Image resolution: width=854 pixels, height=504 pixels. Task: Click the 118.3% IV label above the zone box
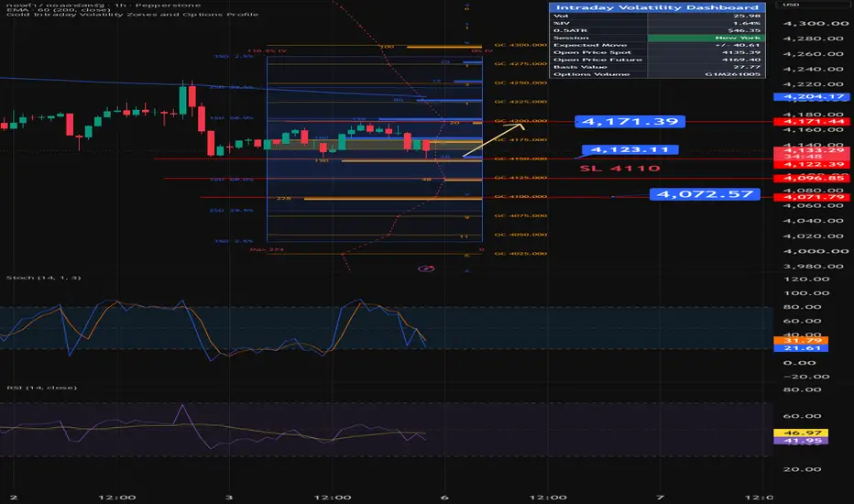click(267, 50)
